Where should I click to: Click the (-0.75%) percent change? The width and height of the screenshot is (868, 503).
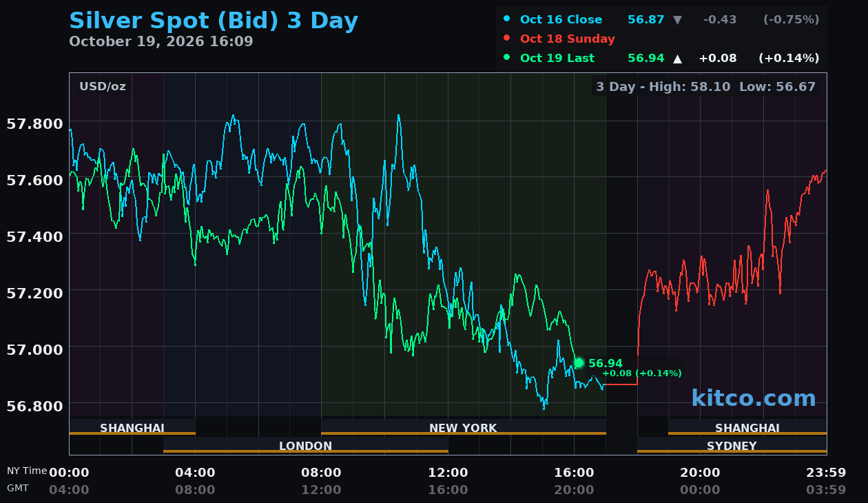(x=791, y=19)
